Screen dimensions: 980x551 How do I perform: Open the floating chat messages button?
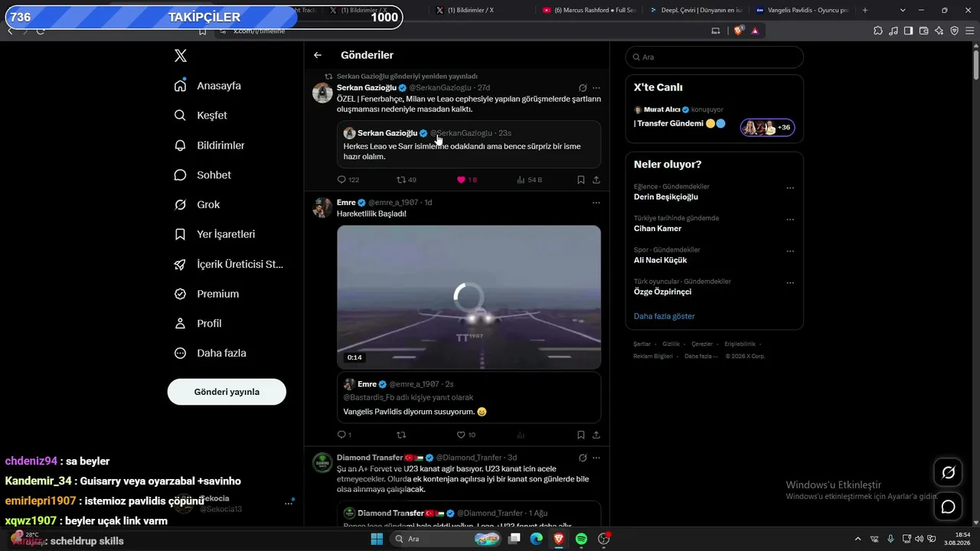point(948,507)
